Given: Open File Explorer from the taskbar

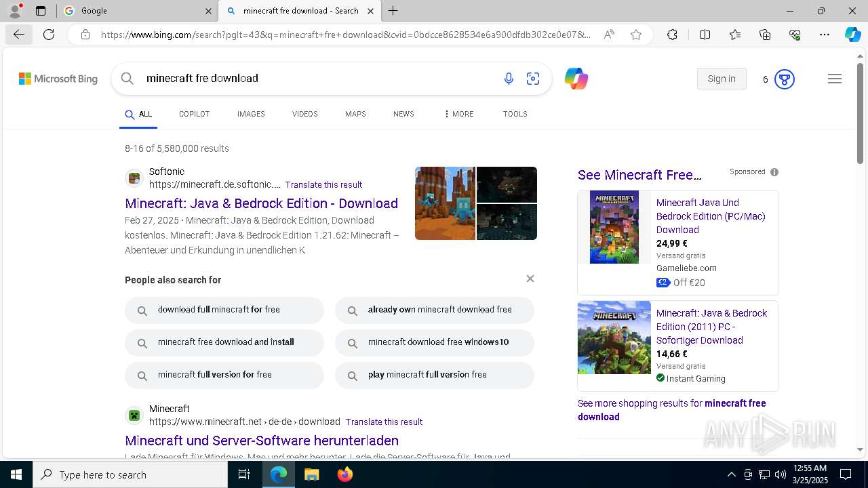Looking at the screenshot, I should click(x=311, y=474).
